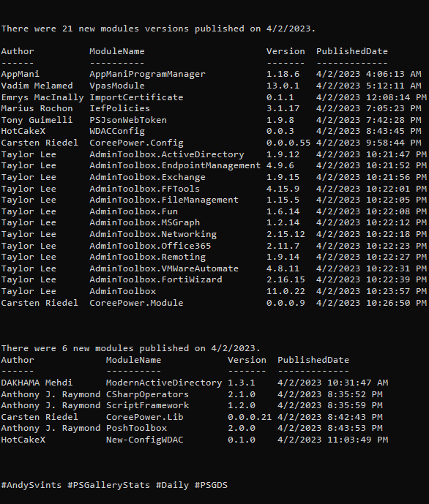Click PSJsonWebToken version 1.9.8
The height and width of the screenshot is (504, 429).
[280, 120]
